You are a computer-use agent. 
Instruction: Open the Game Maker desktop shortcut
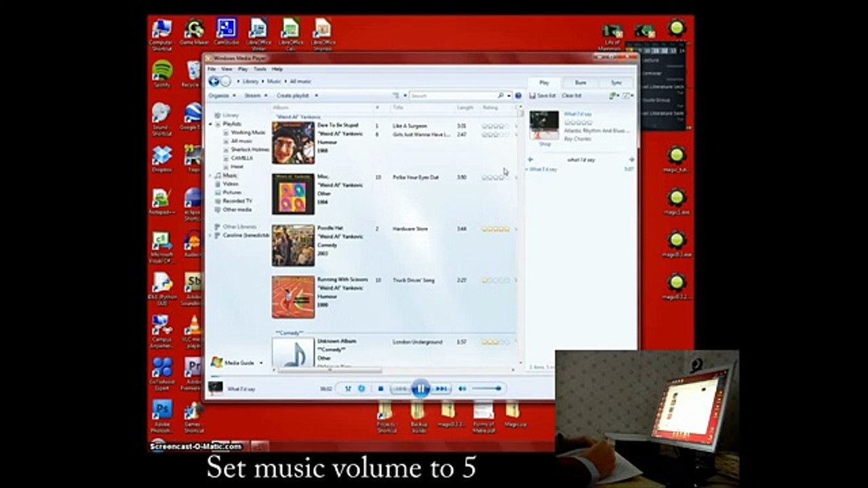[194, 31]
